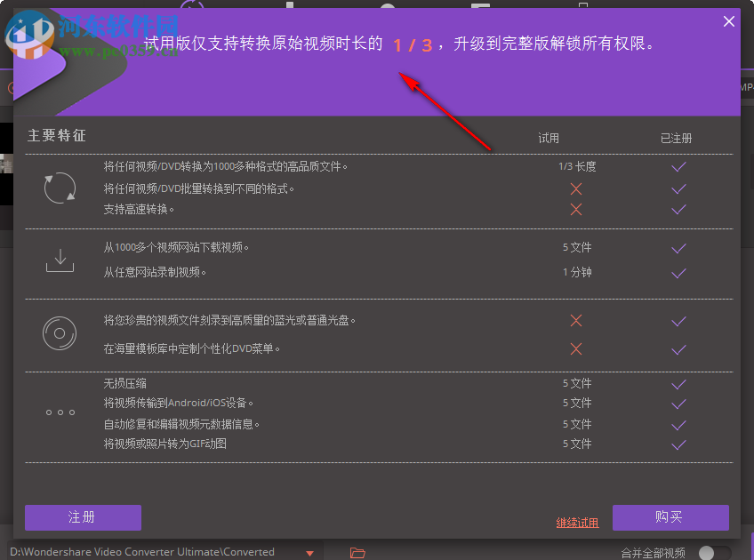Click the registered checkmark for GIF conversion
Image resolution: width=754 pixels, height=560 pixels.
678,444
